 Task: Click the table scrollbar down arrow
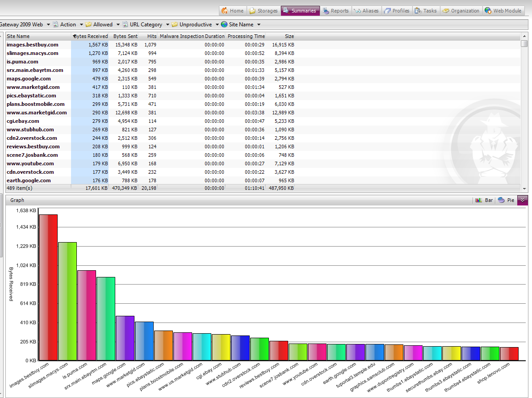click(524, 189)
